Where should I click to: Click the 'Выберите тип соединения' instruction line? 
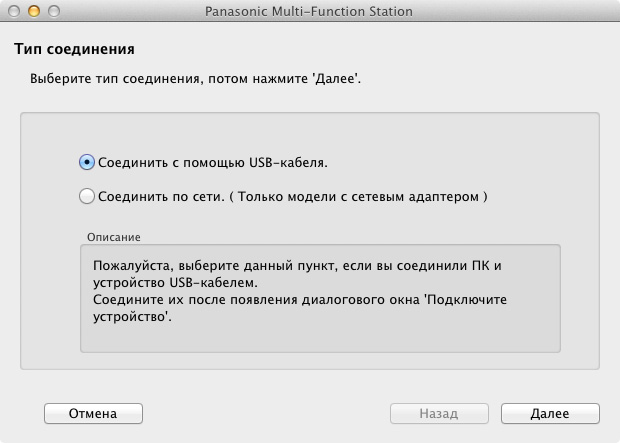195,77
